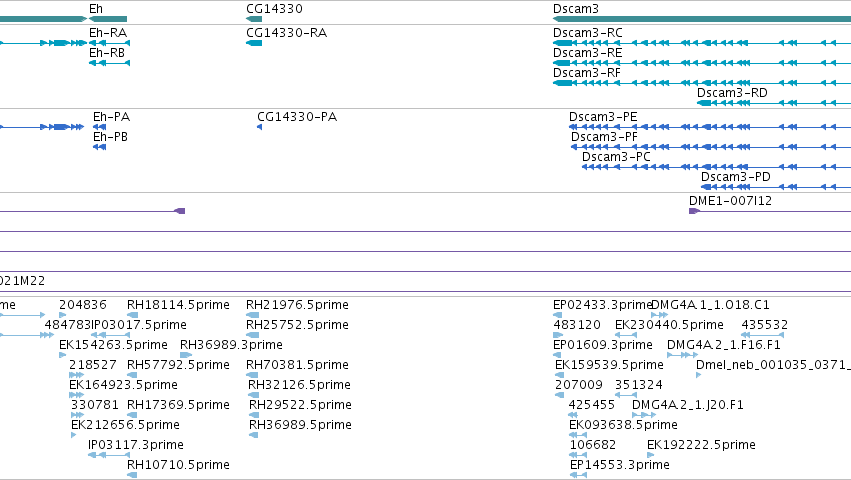Click CG14330-PA protein label
The width and height of the screenshot is (851, 480).
click(x=297, y=117)
